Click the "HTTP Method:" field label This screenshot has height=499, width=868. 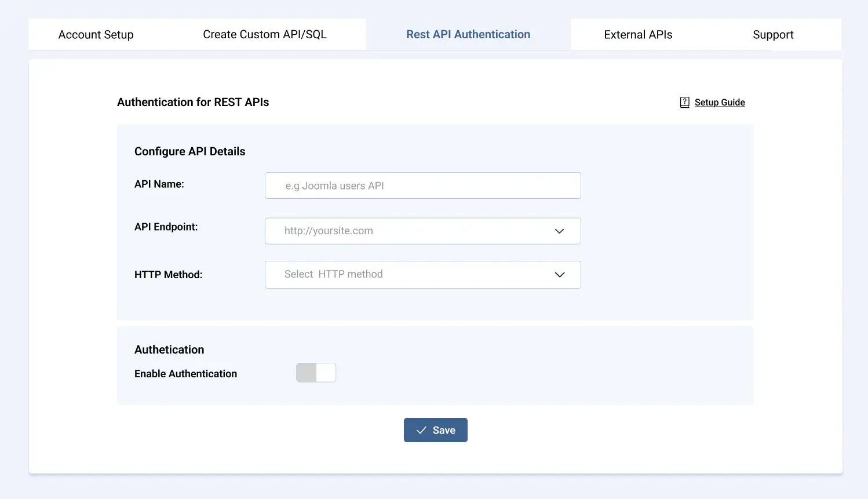tap(169, 275)
